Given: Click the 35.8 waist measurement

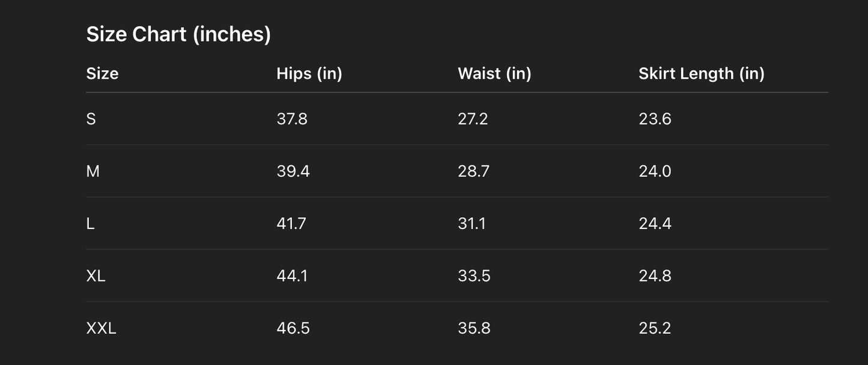Looking at the screenshot, I should click(x=474, y=328).
